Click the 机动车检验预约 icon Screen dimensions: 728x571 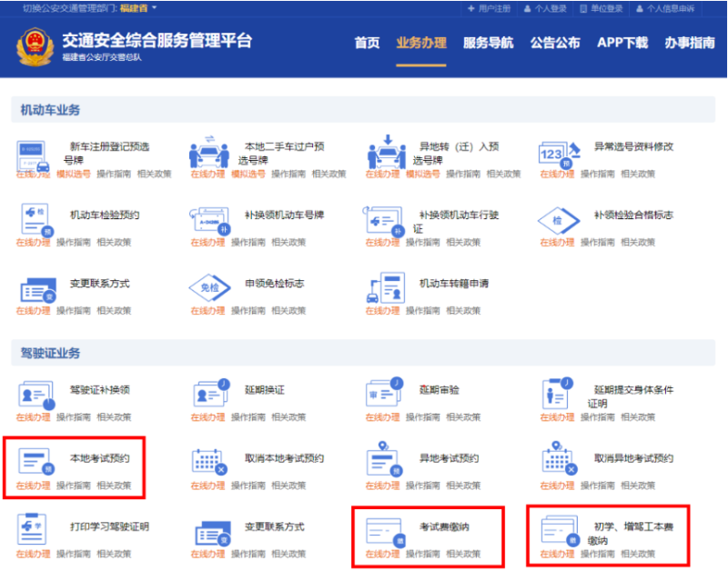[35, 220]
